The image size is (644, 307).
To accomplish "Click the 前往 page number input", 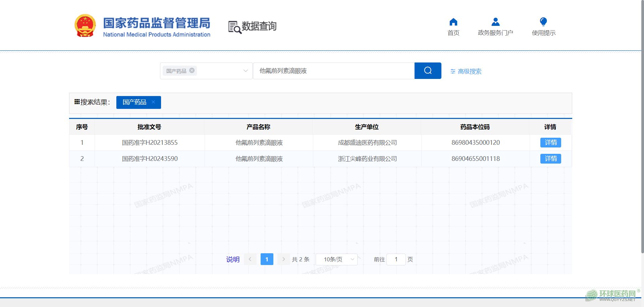I will point(396,259).
